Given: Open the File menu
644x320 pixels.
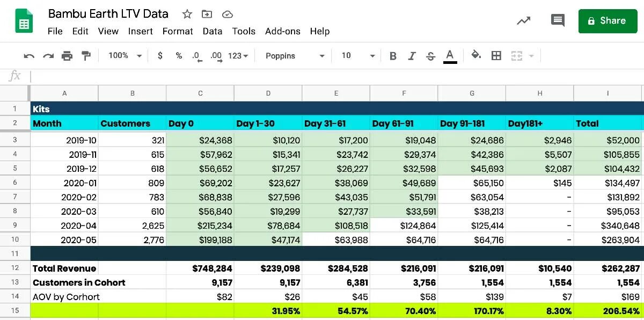Looking at the screenshot, I should 55,31.
